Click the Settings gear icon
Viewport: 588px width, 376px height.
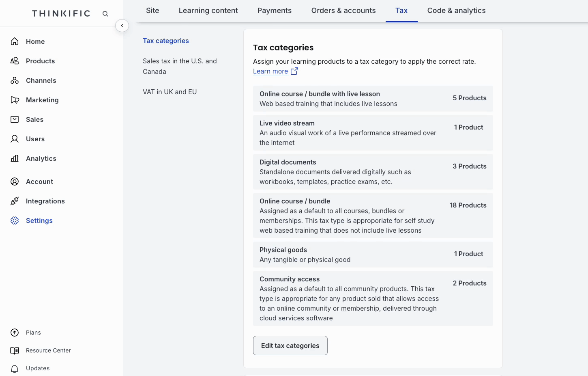[x=15, y=220]
